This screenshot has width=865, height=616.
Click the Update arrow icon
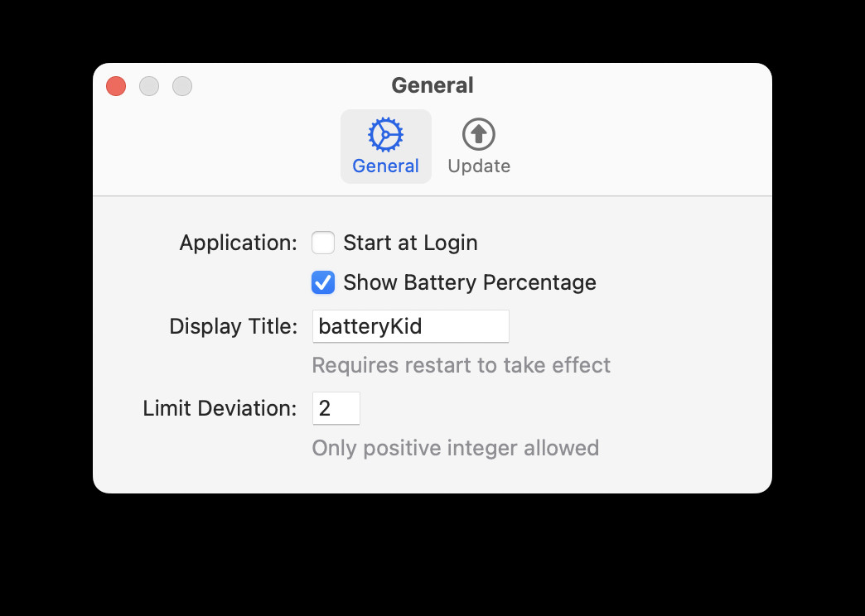pos(478,134)
